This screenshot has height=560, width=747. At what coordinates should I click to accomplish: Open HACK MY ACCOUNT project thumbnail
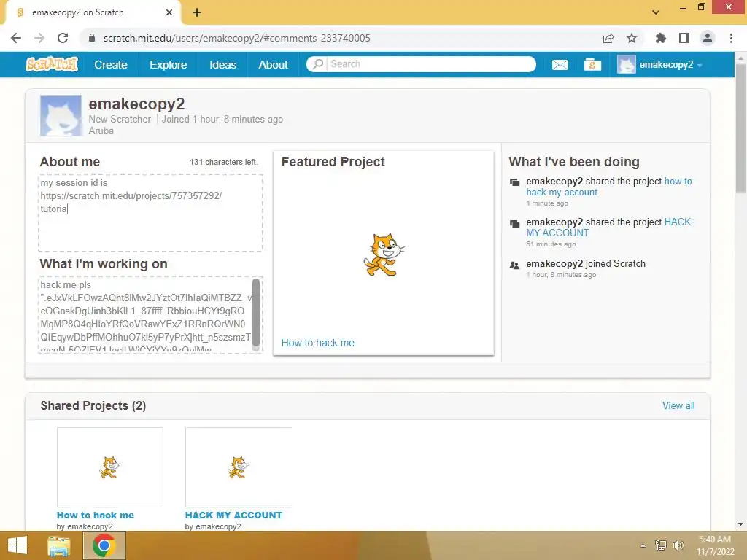tap(239, 467)
